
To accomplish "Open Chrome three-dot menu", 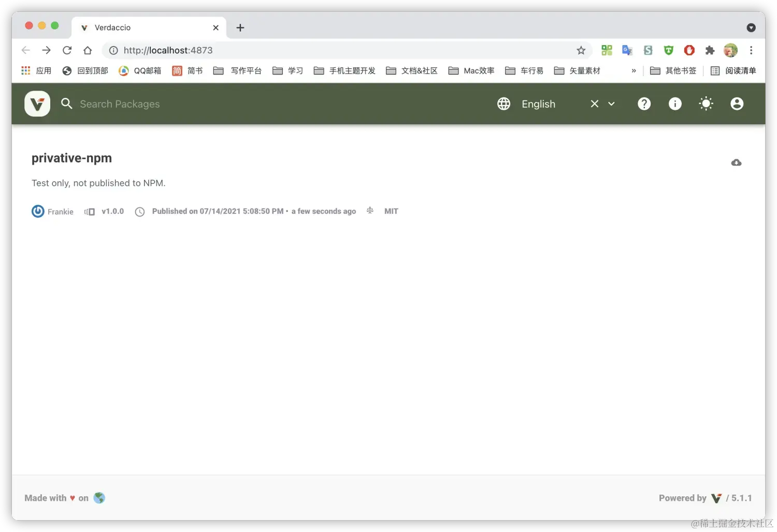I will [x=751, y=50].
